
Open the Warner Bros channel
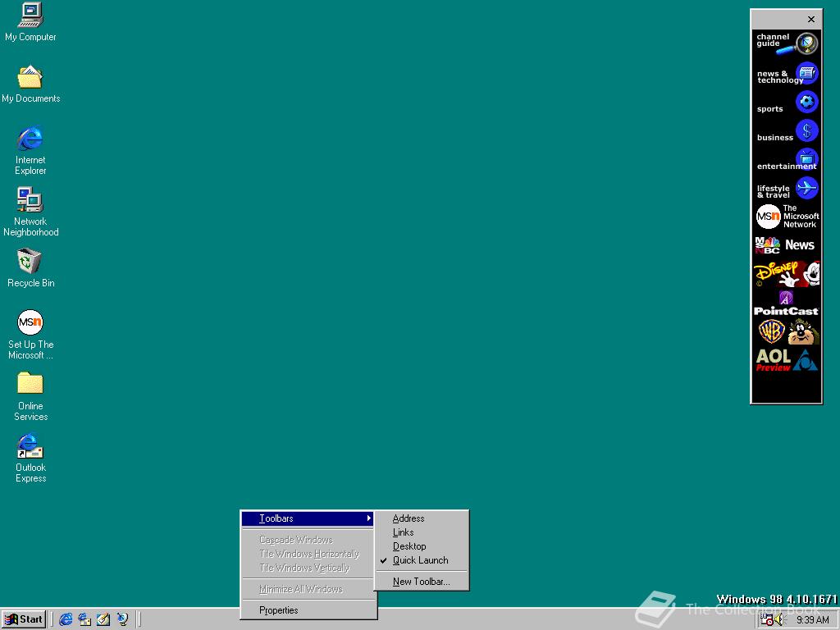pyautogui.click(x=787, y=331)
